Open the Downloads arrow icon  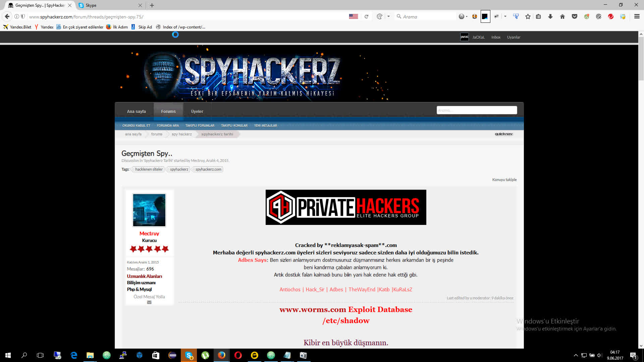pyautogui.click(x=550, y=16)
